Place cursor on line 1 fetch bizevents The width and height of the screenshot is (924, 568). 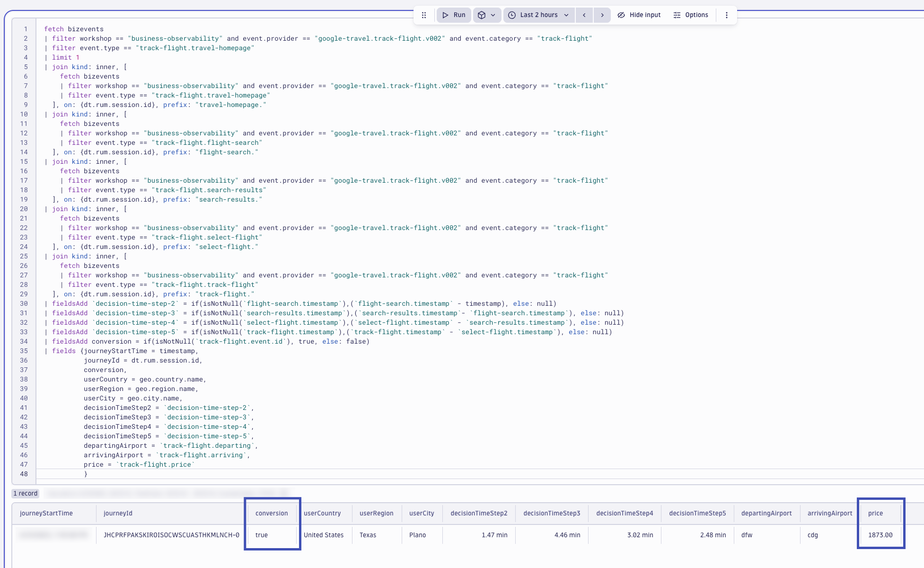coord(74,29)
